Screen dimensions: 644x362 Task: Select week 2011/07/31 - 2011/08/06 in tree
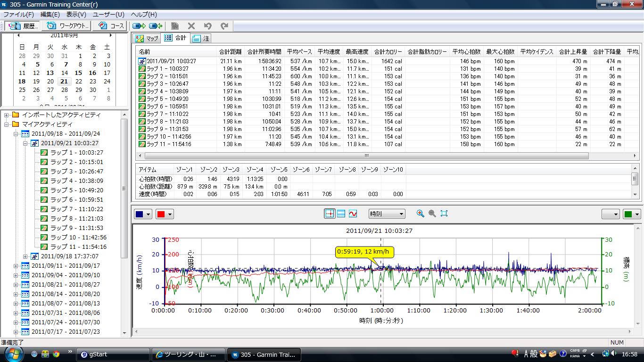66,313
